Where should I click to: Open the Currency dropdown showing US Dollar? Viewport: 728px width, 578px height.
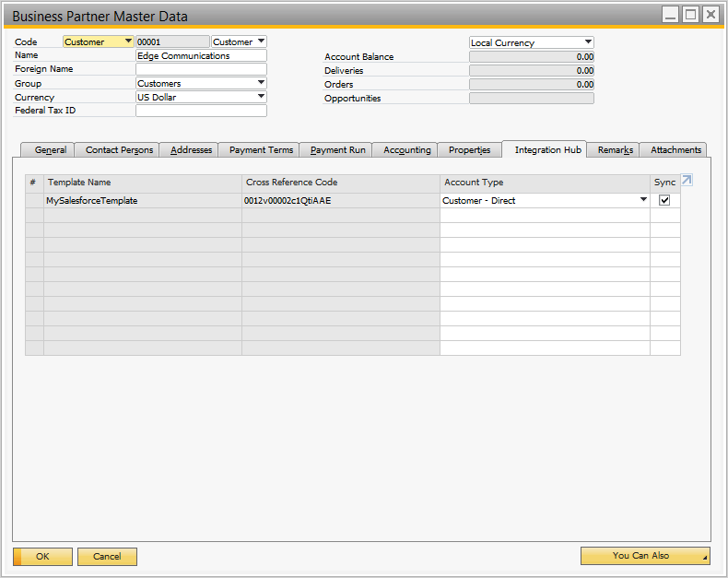point(261,97)
